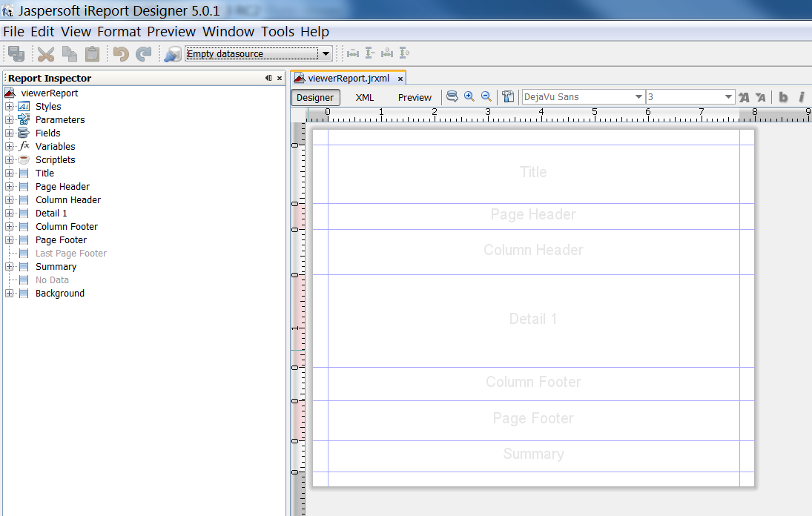Open the font size dropdown showing 3
812x516 pixels.
[727, 96]
